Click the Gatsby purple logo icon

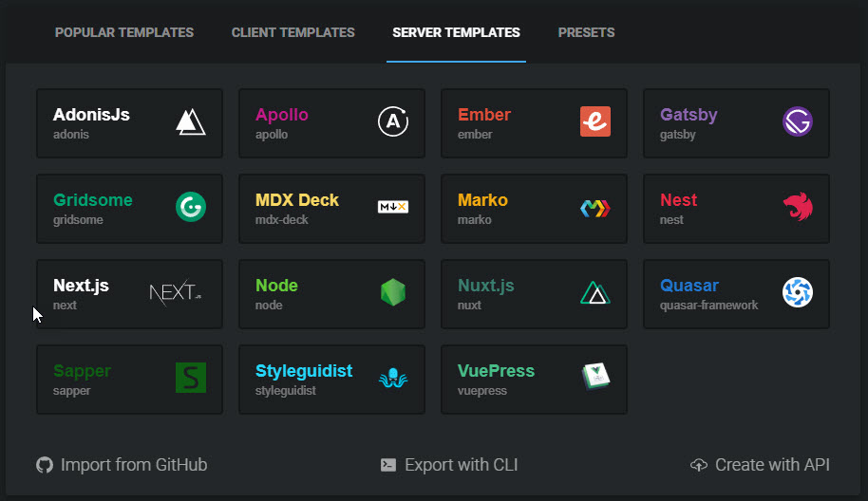[x=797, y=121]
